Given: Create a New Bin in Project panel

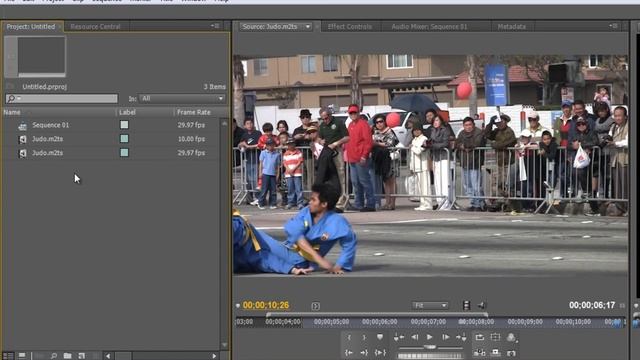Looking at the screenshot, I should click(x=67, y=356).
